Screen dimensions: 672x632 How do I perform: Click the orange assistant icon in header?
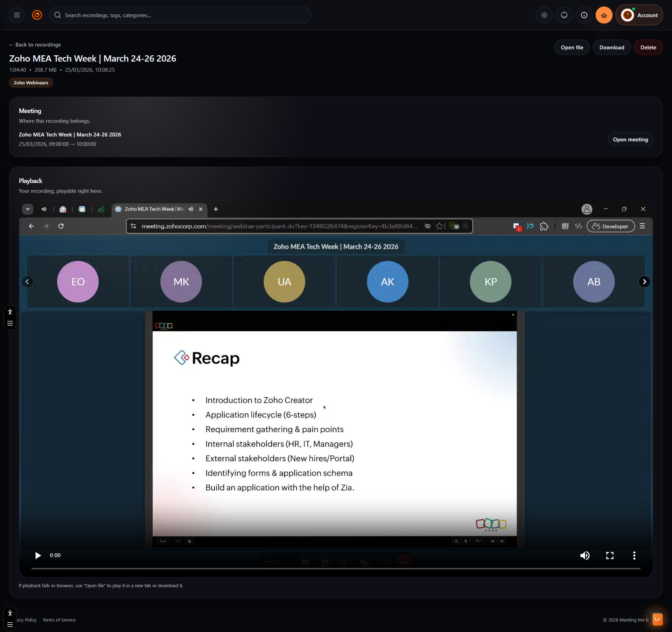[604, 15]
